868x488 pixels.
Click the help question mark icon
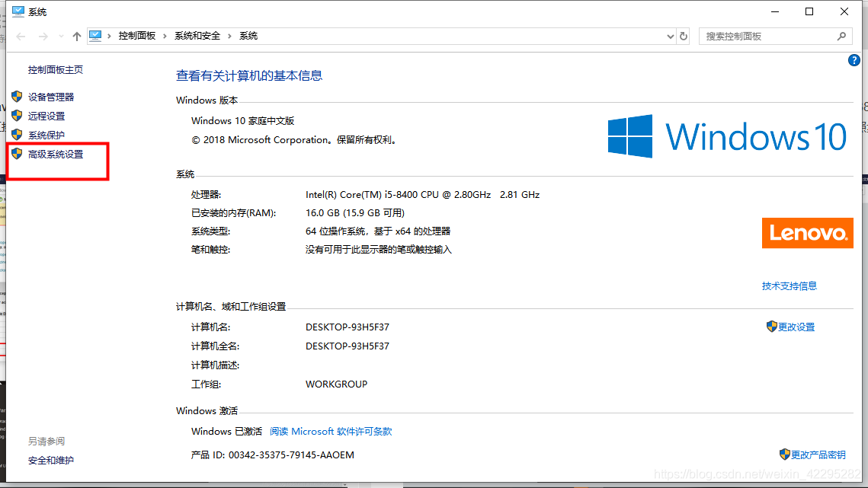click(x=854, y=60)
